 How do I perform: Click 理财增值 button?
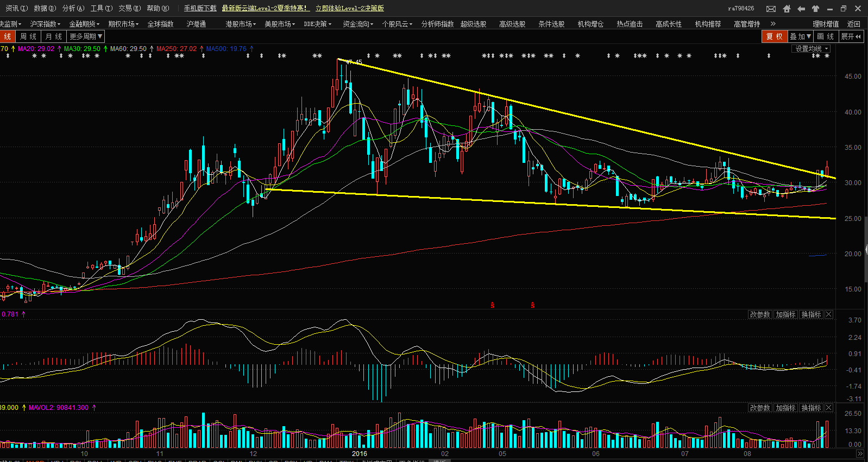[x=826, y=24]
